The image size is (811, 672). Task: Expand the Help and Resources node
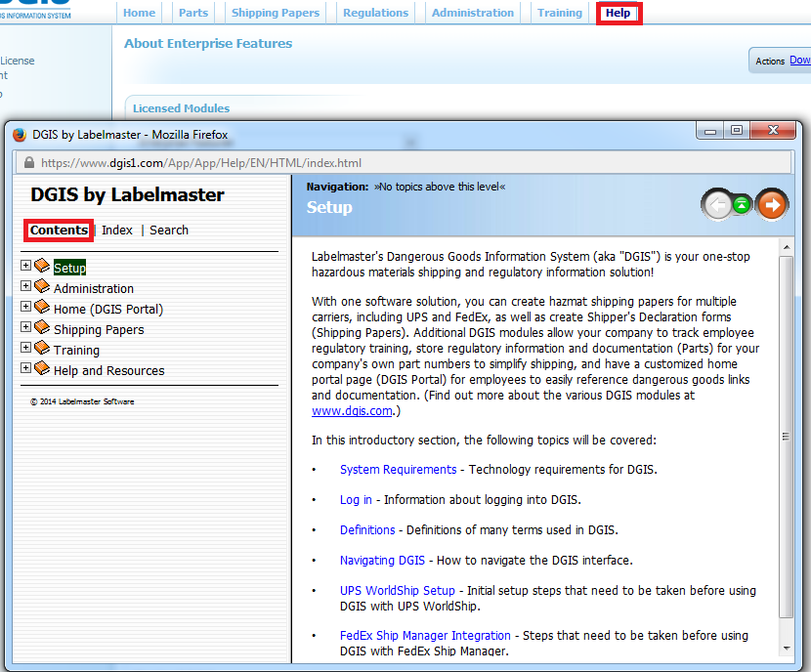click(25, 368)
